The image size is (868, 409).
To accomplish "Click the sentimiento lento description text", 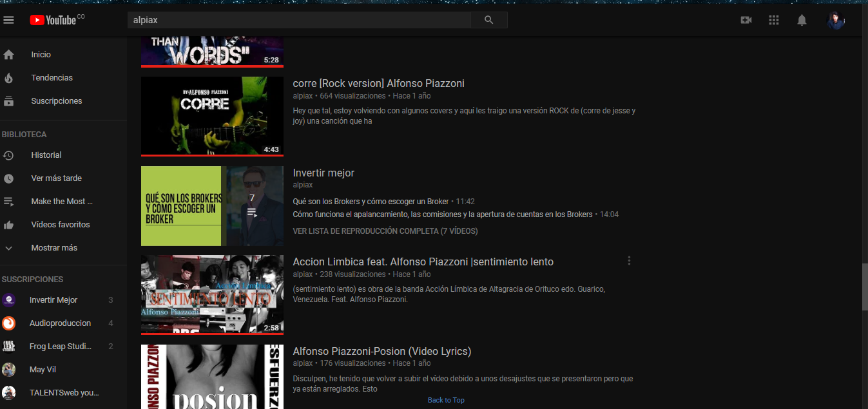I will [448, 294].
